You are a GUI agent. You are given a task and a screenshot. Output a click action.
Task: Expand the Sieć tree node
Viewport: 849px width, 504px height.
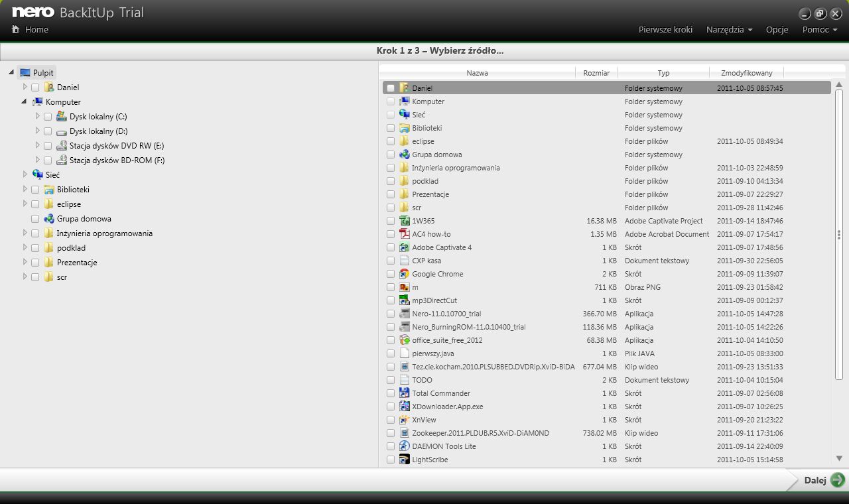[x=25, y=174]
